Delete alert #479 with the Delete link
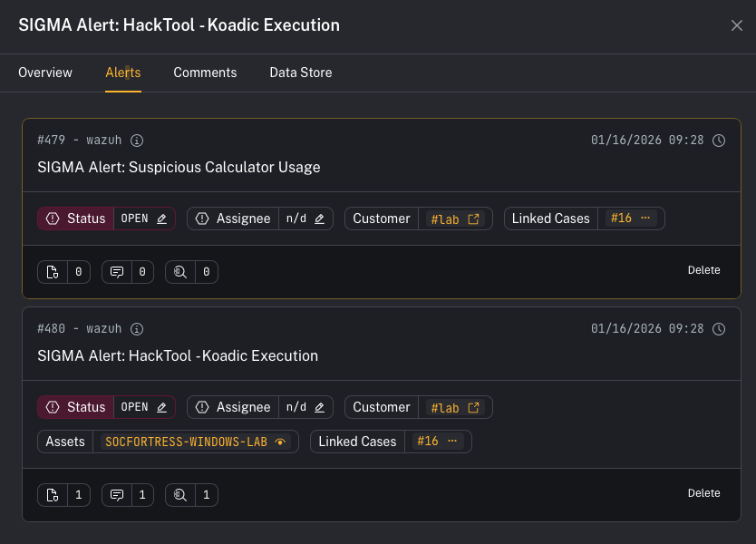Image resolution: width=756 pixels, height=544 pixels. (x=704, y=270)
